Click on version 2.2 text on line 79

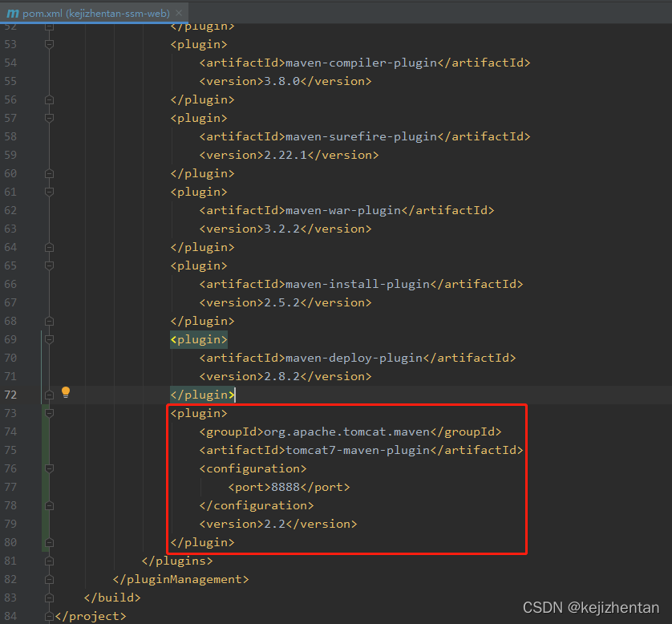(x=274, y=524)
